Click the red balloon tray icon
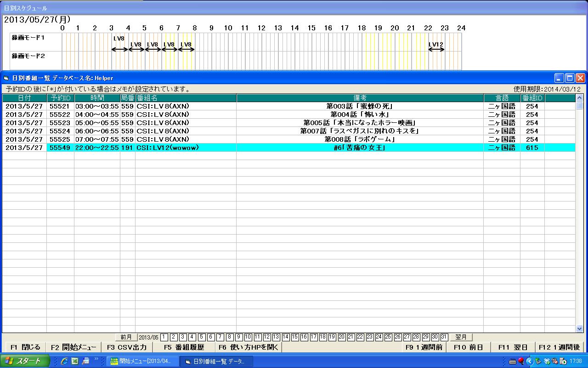The image size is (588, 368). [521, 361]
